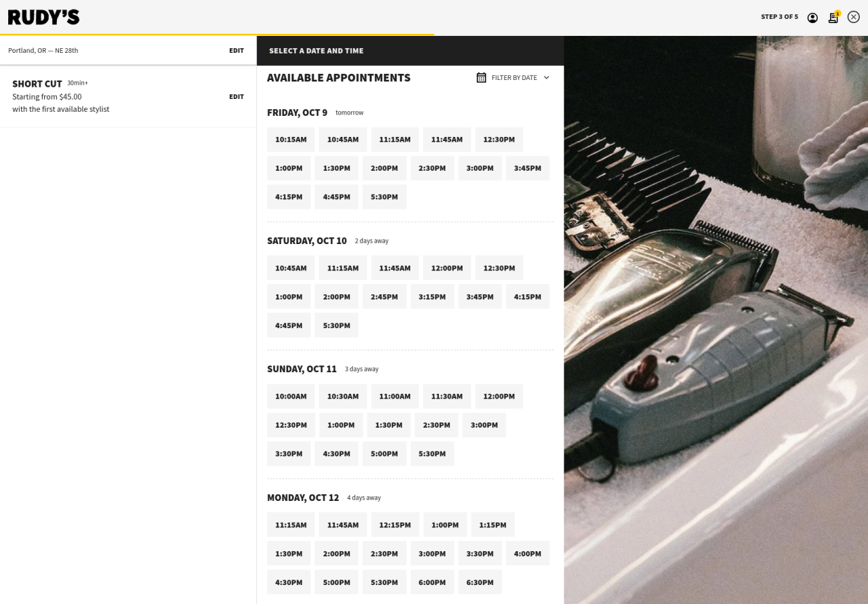Book Monday Oct 12 at 4:00PM
The width and height of the screenshot is (868, 604).
click(528, 553)
